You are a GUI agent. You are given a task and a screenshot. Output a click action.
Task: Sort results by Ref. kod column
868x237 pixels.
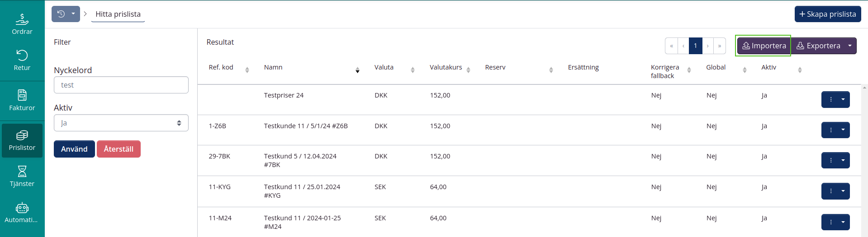pyautogui.click(x=247, y=70)
